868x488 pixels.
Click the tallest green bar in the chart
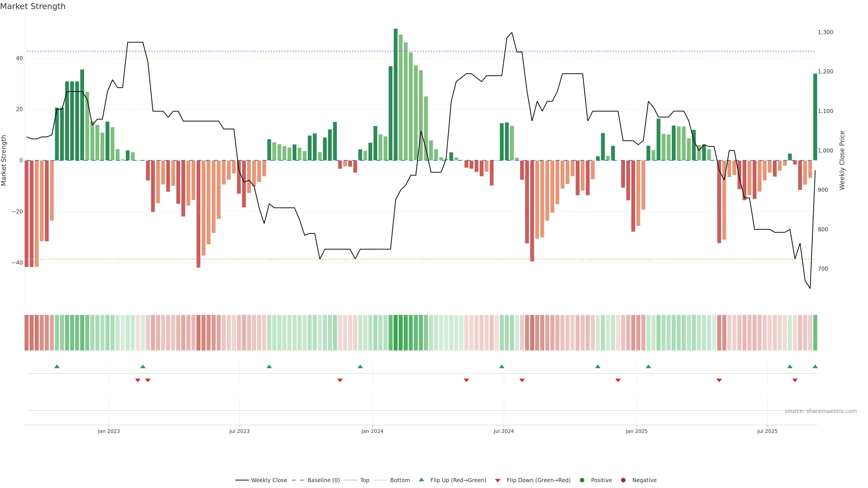click(396, 94)
